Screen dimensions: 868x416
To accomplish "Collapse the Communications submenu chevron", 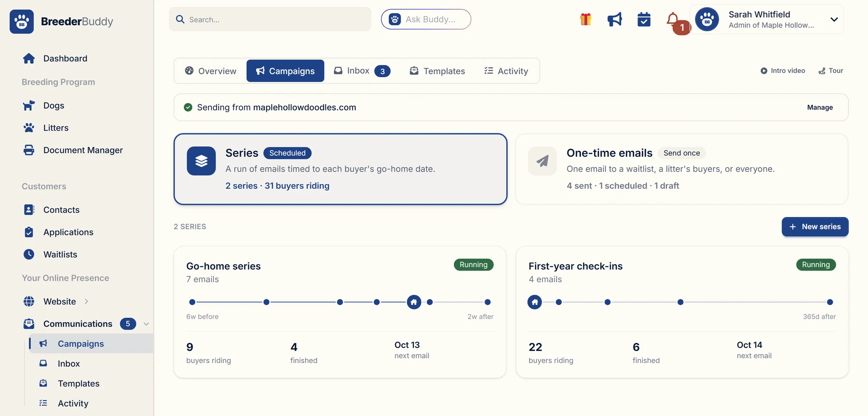I will pos(146,324).
